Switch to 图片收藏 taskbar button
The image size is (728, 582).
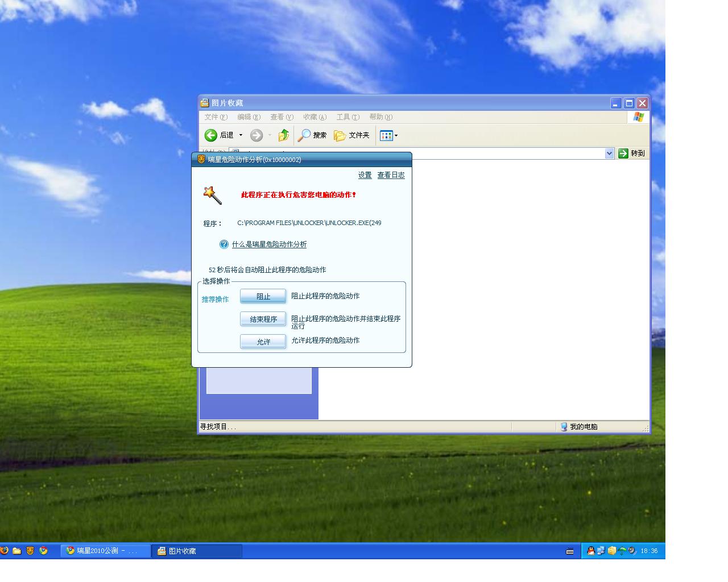click(197, 551)
